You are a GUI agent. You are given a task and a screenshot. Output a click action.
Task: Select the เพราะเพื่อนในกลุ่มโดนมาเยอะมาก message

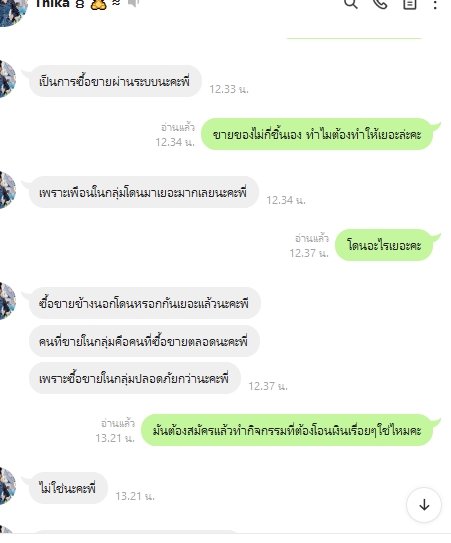(x=144, y=192)
